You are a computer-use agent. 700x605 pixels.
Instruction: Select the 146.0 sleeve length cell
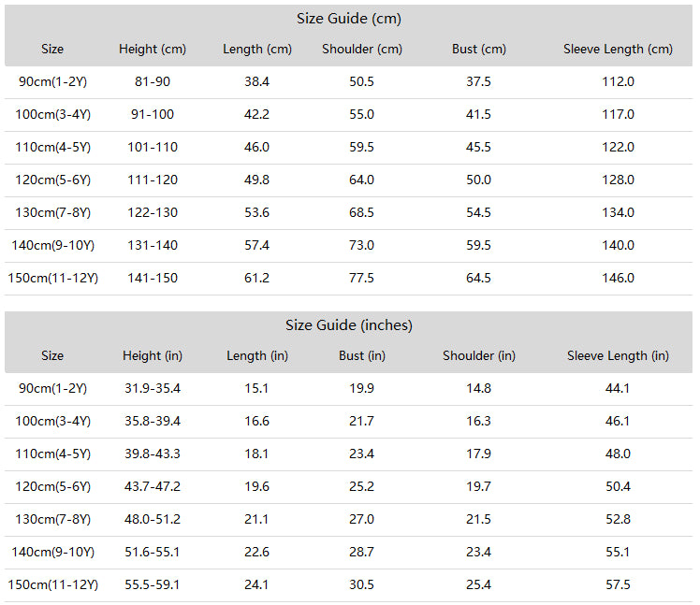coord(618,278)
